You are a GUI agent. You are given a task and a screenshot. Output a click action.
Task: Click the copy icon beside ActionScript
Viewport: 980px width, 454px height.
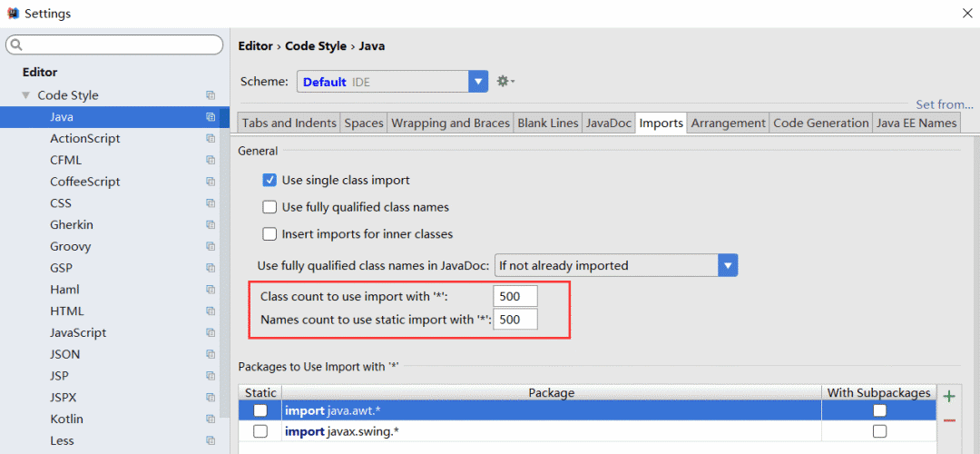click(x=211, y=139)
